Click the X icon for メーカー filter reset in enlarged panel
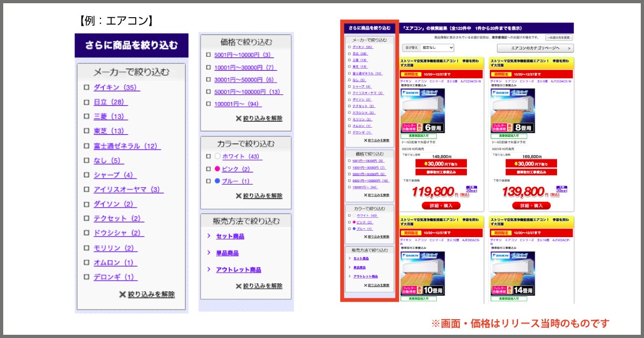This screenshot has width=644, height=338. tap(122, 295)
